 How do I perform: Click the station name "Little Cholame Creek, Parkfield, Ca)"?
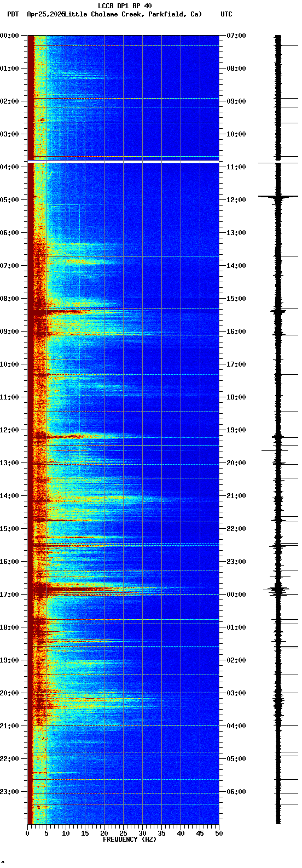coord(133,14)
